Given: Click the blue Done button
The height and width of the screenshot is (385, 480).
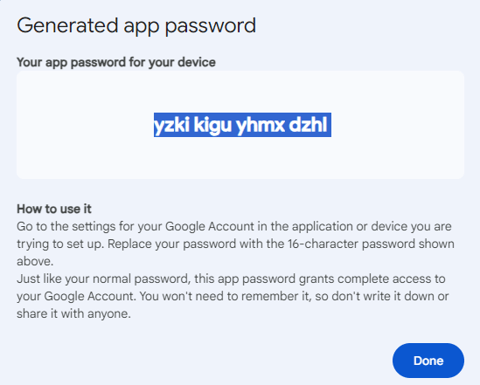Looking at the screenshot, I should [428, 360].
